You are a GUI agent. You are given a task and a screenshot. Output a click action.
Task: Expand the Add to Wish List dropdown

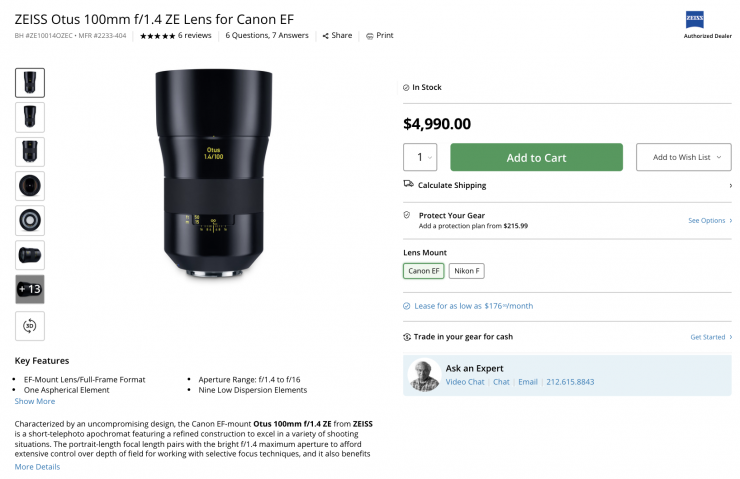pos(685,157)
